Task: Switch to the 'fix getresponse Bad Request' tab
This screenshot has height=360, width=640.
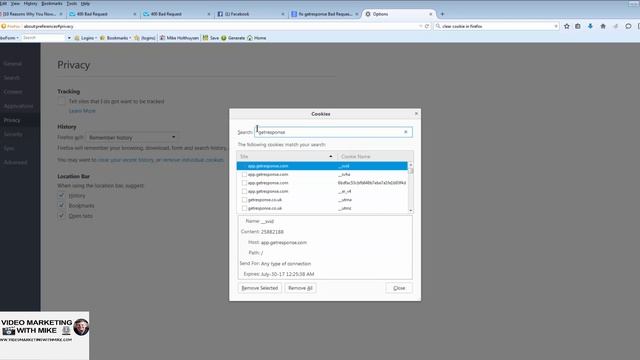Action: (324, 14)
